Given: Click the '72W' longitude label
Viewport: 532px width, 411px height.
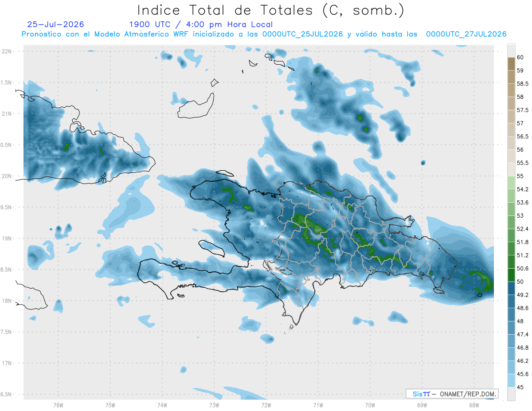Looking at the screenshot, I should pyautogui.click(x=266, y=405).
